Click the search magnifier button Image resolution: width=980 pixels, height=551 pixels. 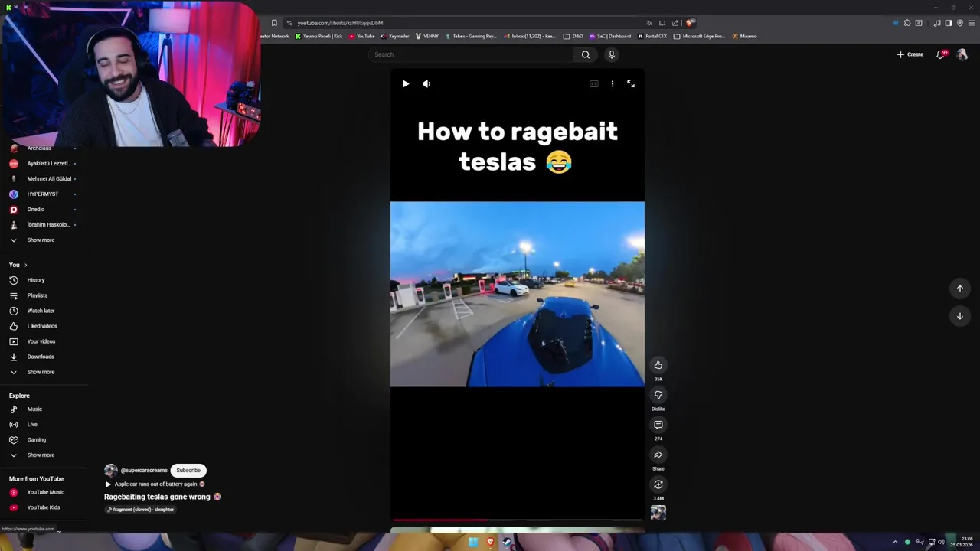(586, 54)
